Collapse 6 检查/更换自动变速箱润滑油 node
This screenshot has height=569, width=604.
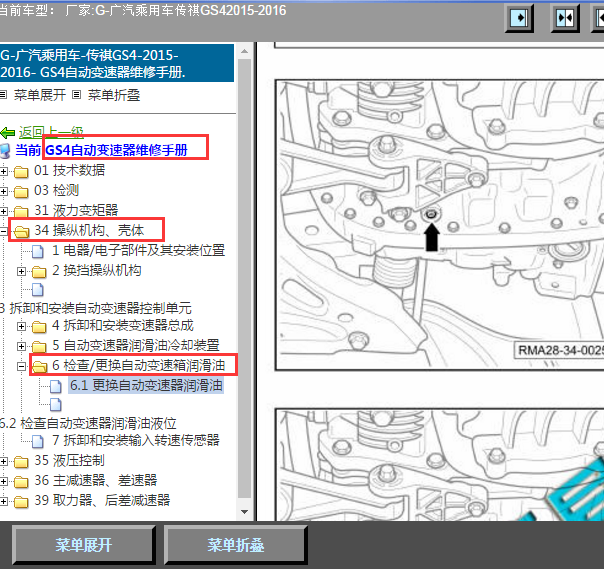click(22, 366)
